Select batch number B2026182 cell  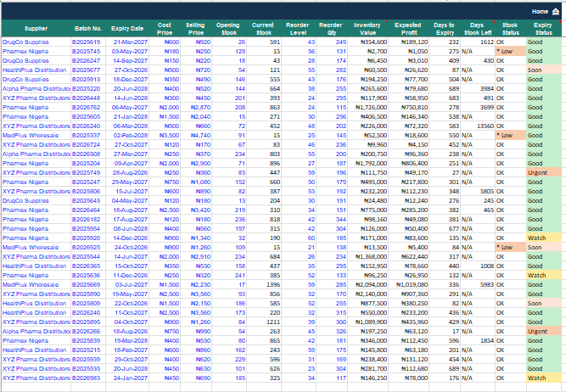(88, 220)
